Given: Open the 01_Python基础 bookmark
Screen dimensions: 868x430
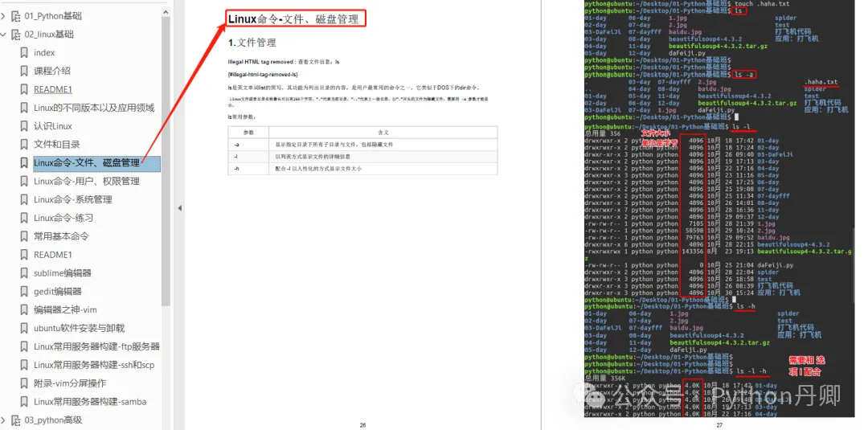Looking at the screenshot, I should click(53, 16).
